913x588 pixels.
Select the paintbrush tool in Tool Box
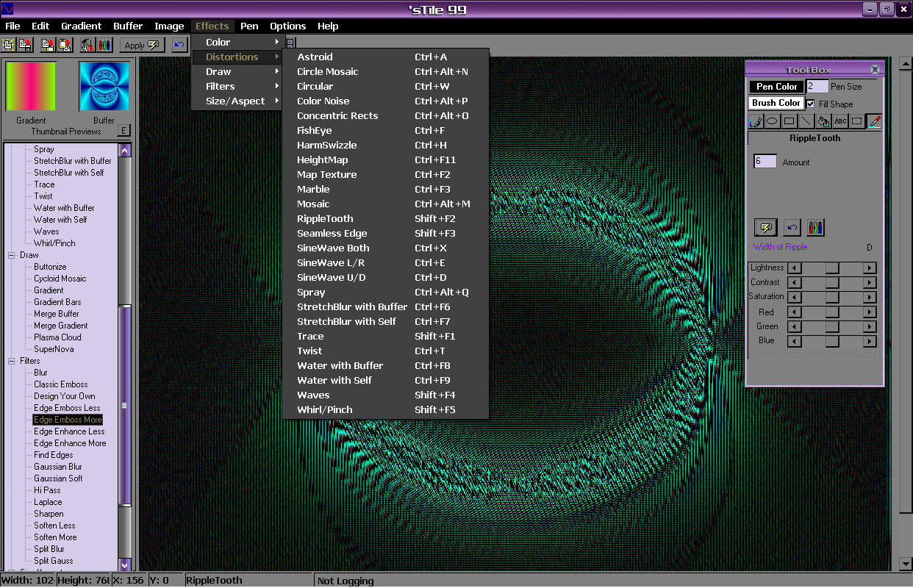pos(756,121)
